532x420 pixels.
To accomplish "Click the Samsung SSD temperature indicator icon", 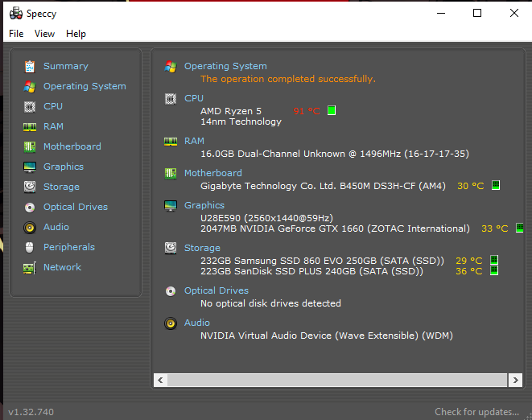I will tap(494, 260).
